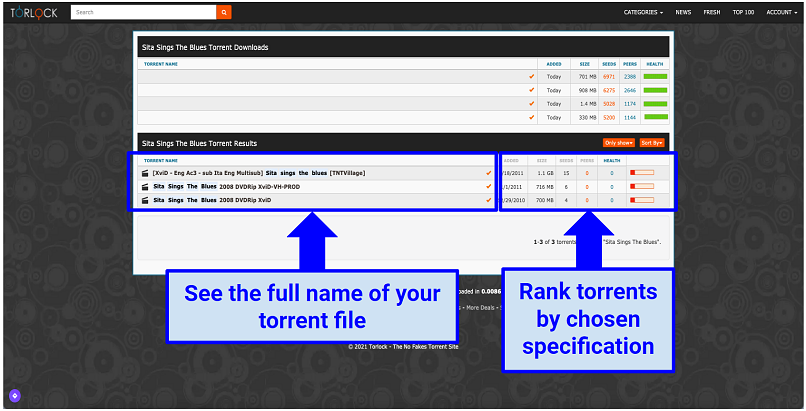The height and width of the screenshot is (411, 806).
Task: Click the seeds value 6971
Action: (x=609, y=77)
